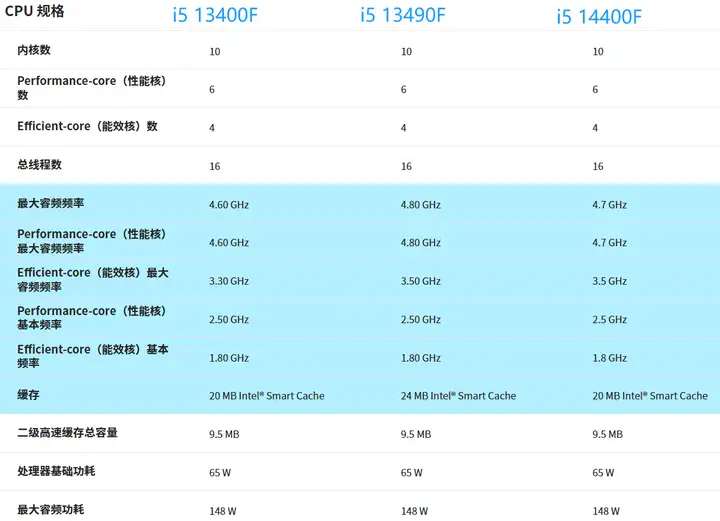Click the 二级高速缓存总容量 row label

[67, 433]
